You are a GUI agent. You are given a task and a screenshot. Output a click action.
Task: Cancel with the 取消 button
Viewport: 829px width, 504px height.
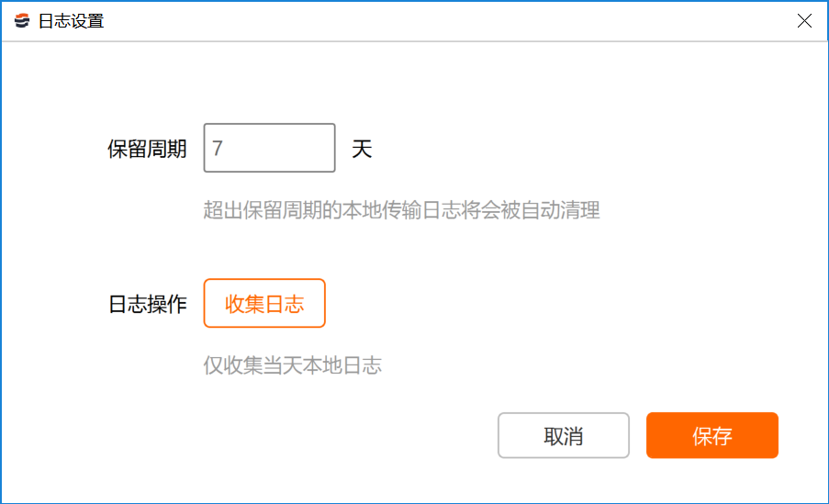(x=563, y=435)
